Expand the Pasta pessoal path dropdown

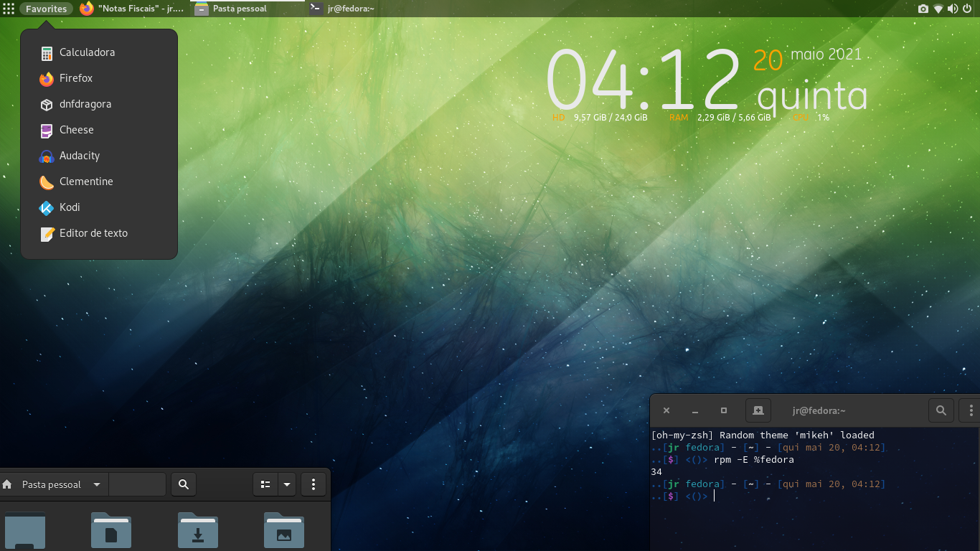tap(97, 484)
